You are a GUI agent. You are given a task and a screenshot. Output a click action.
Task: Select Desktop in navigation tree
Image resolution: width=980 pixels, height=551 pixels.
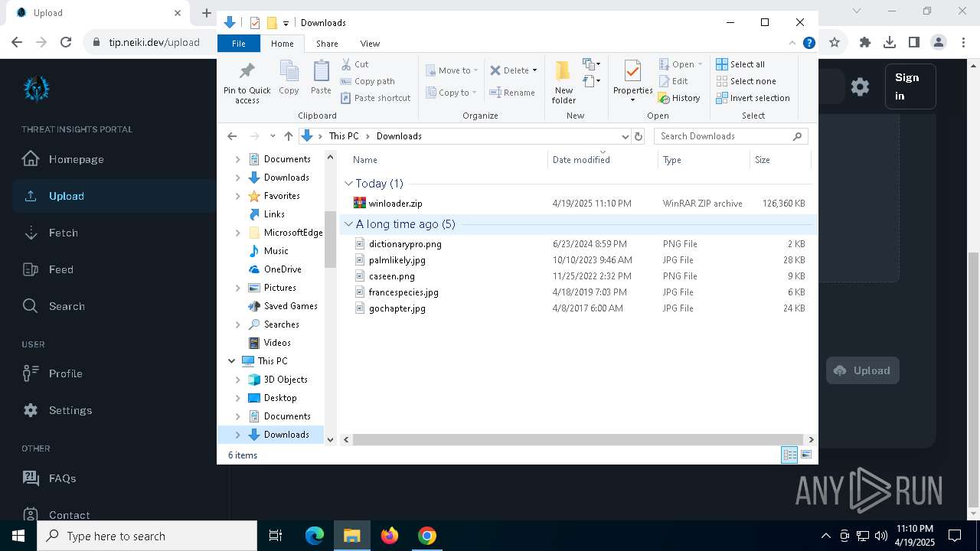click(x=280, y=398)
